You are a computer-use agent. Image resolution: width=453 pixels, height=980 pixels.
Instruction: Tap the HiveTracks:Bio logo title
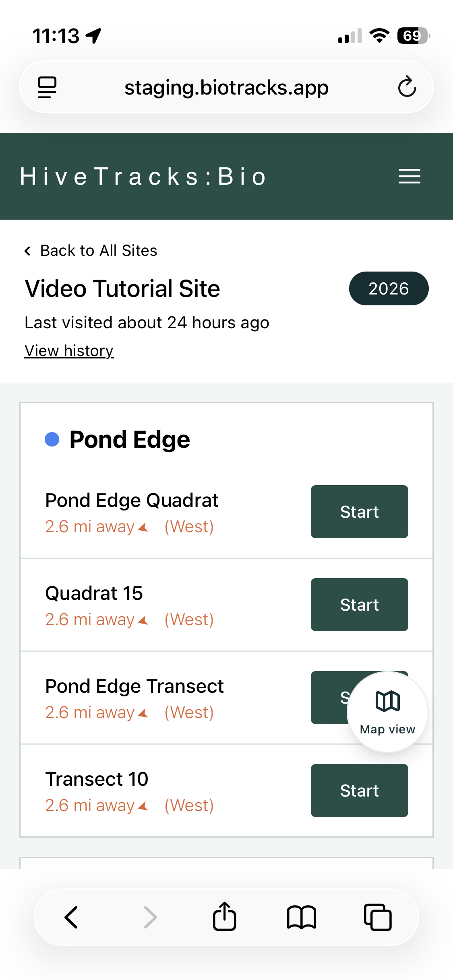tap(143, 176)
